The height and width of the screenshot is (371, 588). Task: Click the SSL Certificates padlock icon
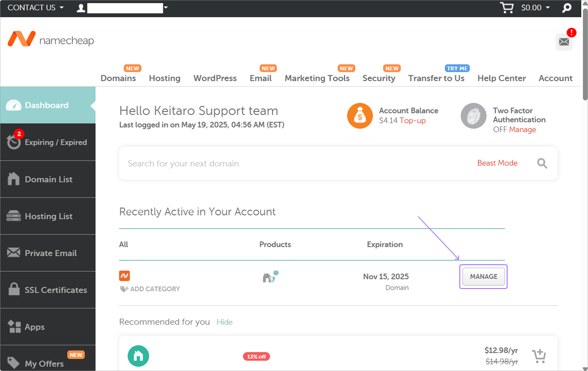pos(14,289)
